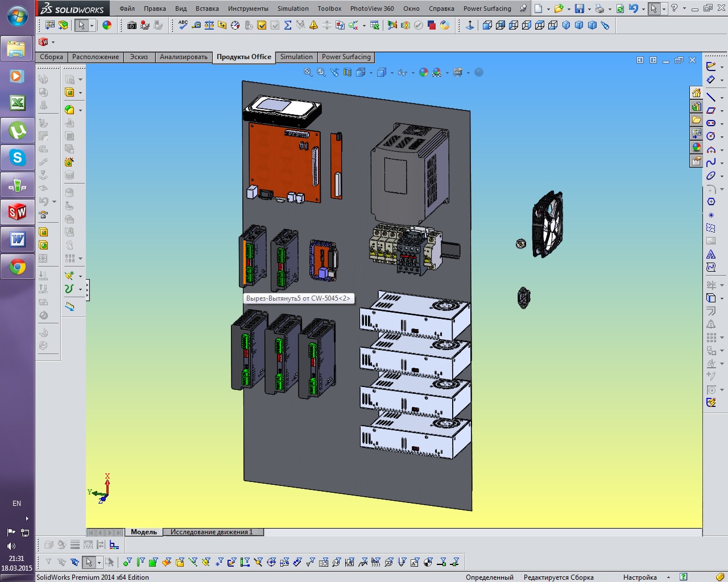Expand the Undo dropdown arrow

click(x=643, y=9)
